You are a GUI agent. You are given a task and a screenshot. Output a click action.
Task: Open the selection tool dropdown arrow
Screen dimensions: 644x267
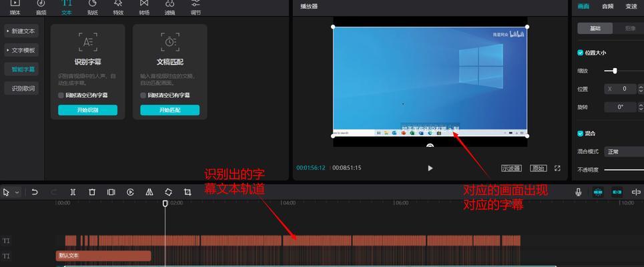click(x=17, y=192)
